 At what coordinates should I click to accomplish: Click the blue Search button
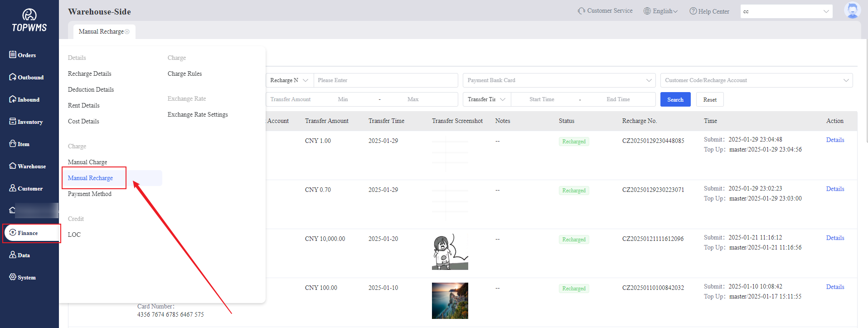pyautogui.click(x=675, y=99)
